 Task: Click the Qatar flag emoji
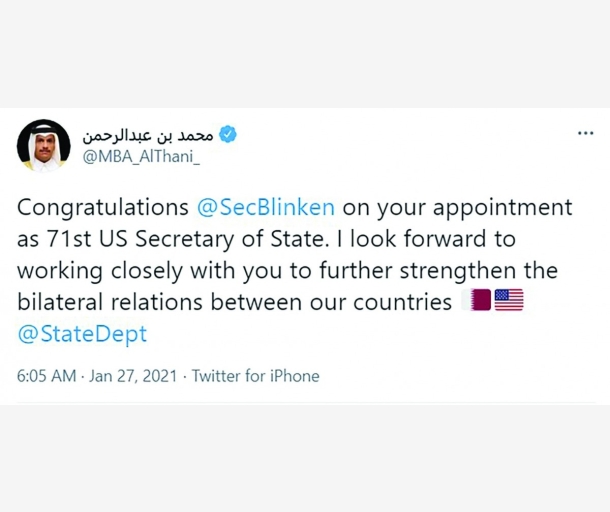tap(480, 300)
